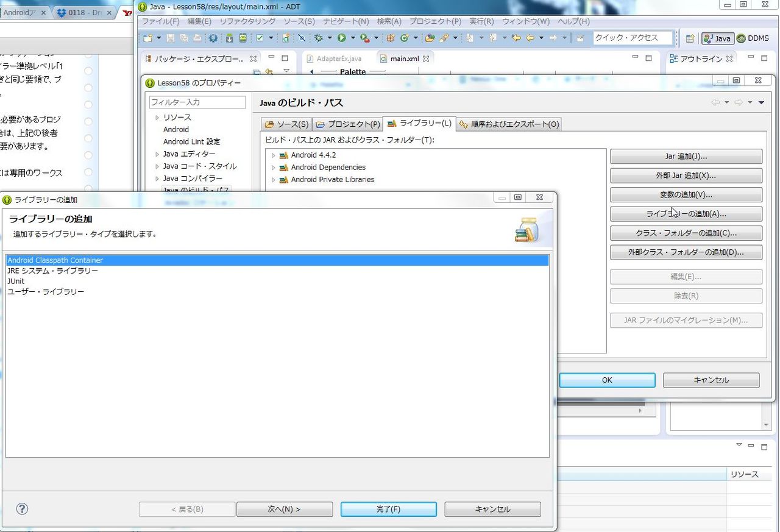Open the ヘルプ(H) menu
The image size is (780, 532).
[574, 21]
